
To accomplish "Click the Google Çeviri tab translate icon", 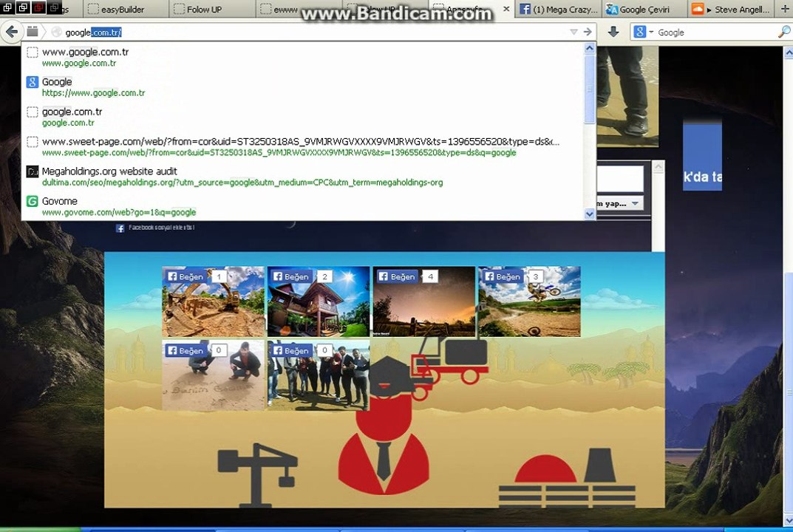I will click(x=612, y=9).
